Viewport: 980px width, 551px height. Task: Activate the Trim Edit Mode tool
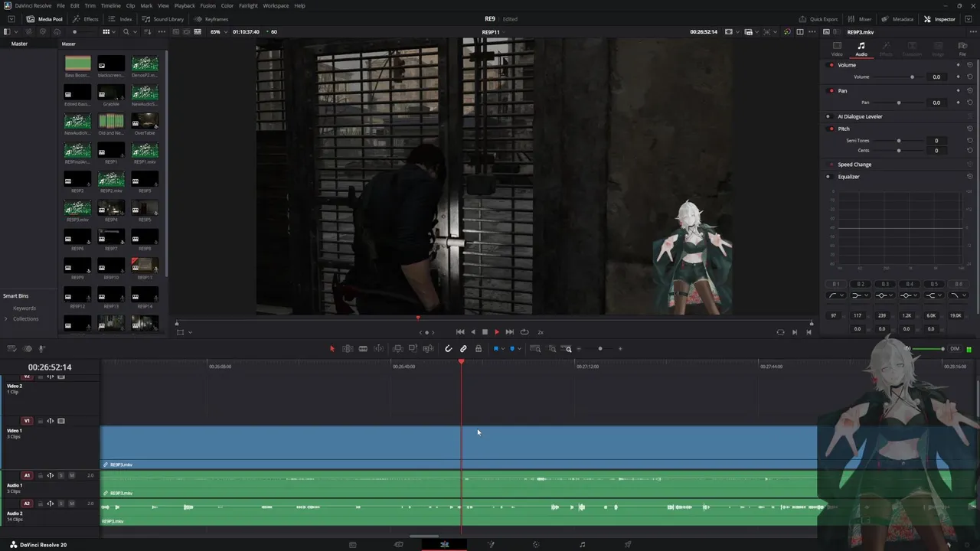coord(348,349)
